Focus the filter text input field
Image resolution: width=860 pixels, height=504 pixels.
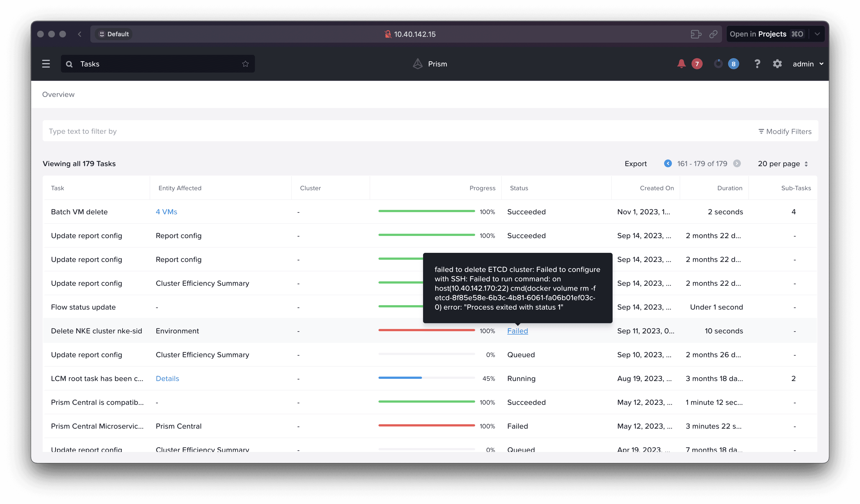(x=399, y=131)
